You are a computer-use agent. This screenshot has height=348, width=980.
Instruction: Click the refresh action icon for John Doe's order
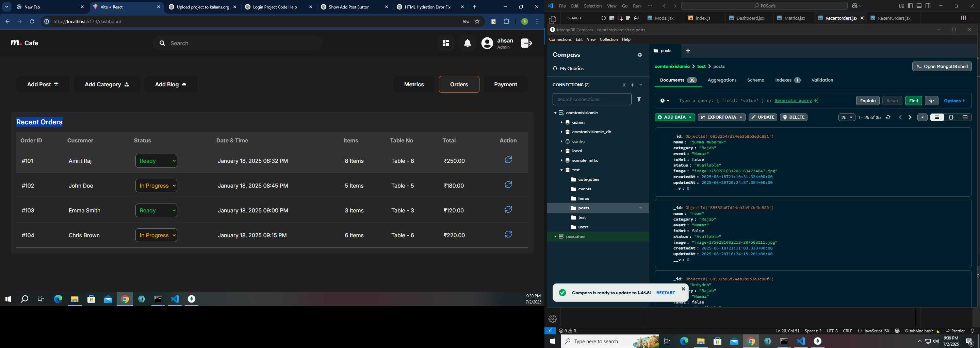pyautogui.click(x=508, y=185)
